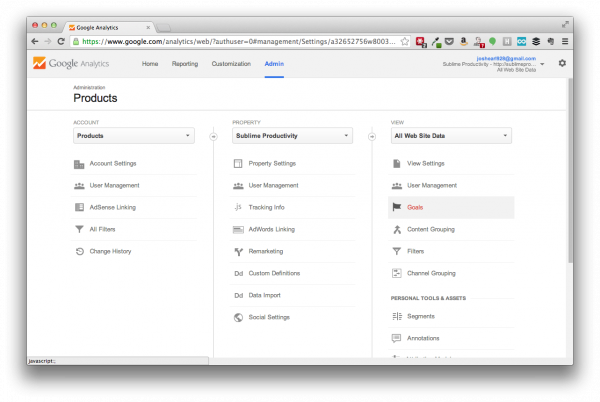The width and height of the screenshot is (600, 402).
Task: Select the Google Analytics browser tab
Action: (x=108, y=28)
